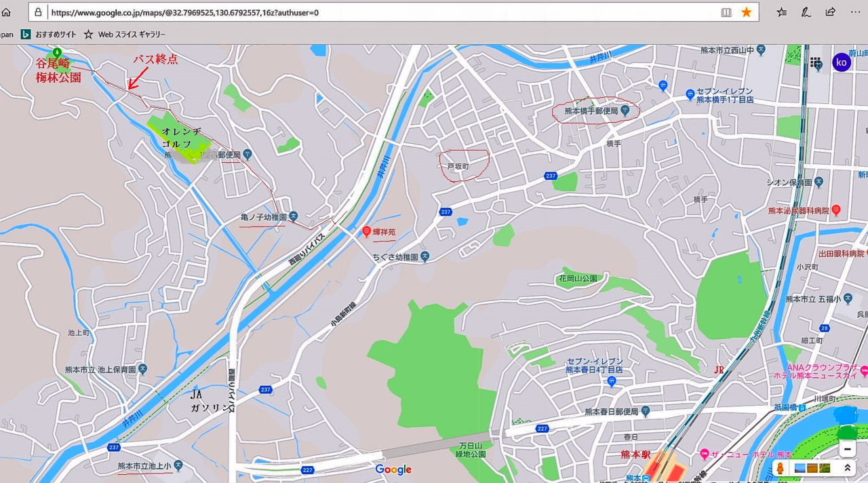Select the シオン保育園 pin
This screenshot has height=483, width=868.
819,182
